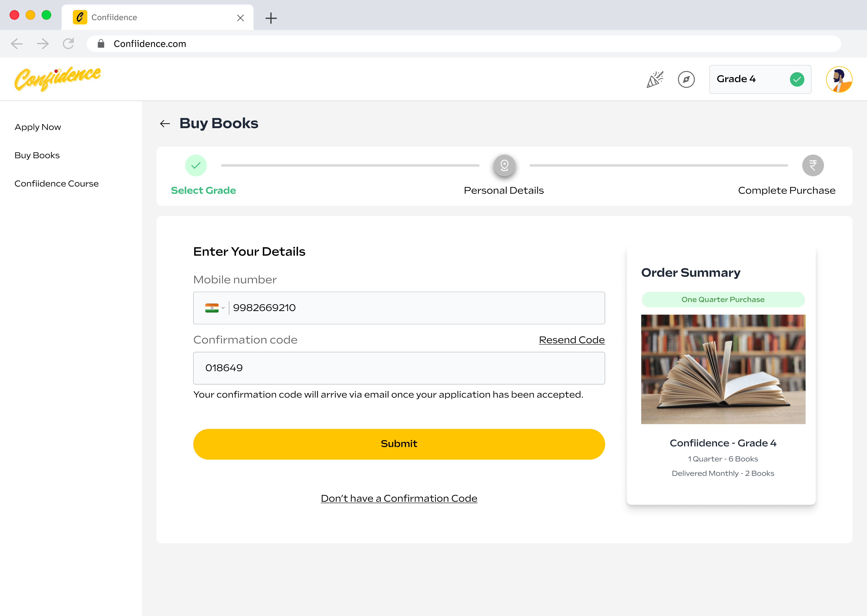Viewport: 867px width, 616px height.
Task: Open Apply Now in sidebar
Action: point(38,127)
